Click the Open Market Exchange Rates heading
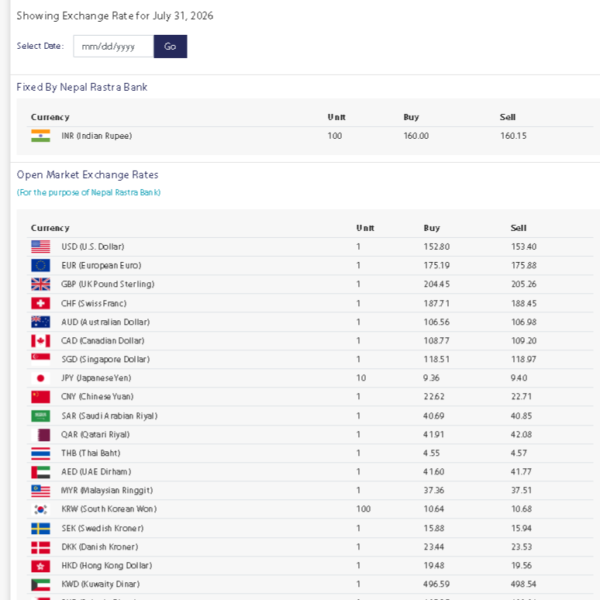 [87, 175]
